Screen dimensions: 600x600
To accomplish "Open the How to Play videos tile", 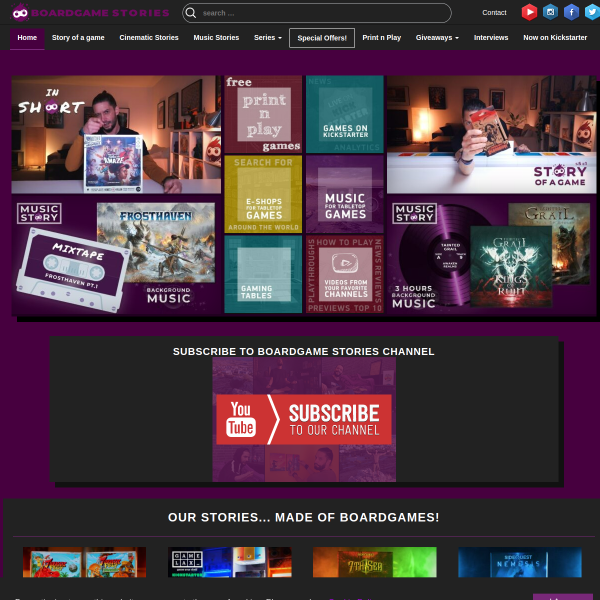I will (x=345, y=274).
